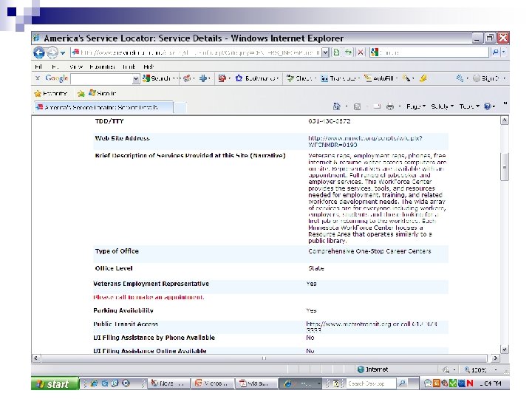Click the Favorites star button in favorites bar

point(51,93)
